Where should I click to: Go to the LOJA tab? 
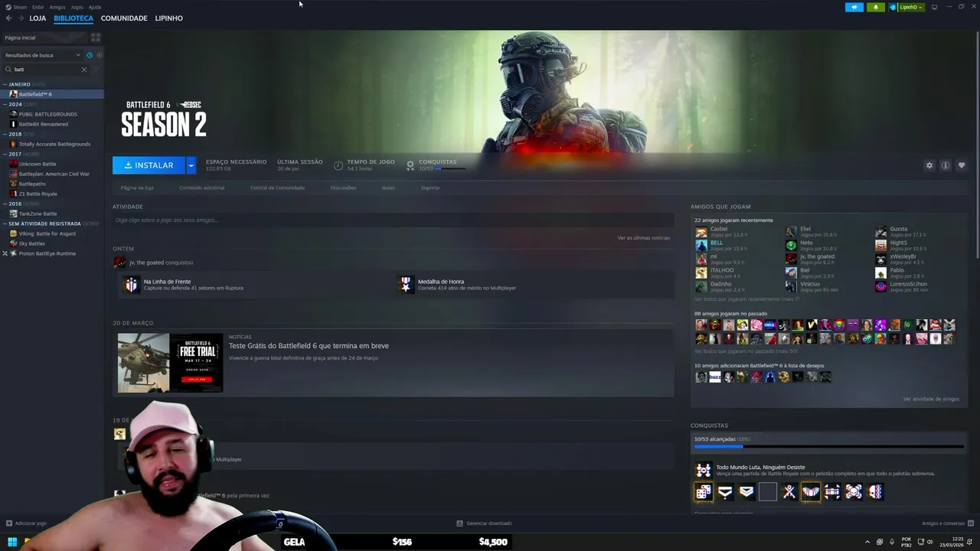(38, 18)
